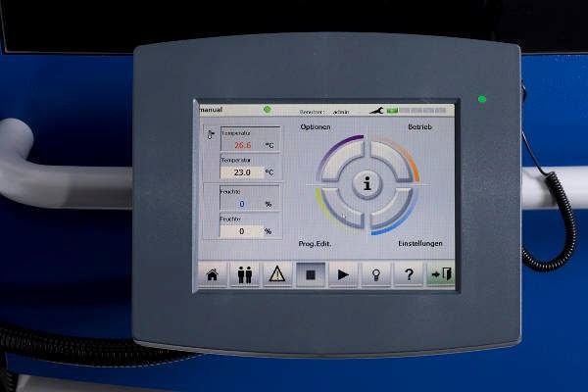The width and height of the screenshot is (588, 392).
Task: Start the program with play button
Action: (x=343, y=275)
